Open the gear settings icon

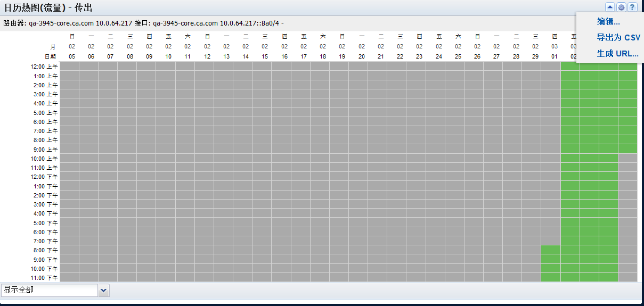click(x=621, y=7)
